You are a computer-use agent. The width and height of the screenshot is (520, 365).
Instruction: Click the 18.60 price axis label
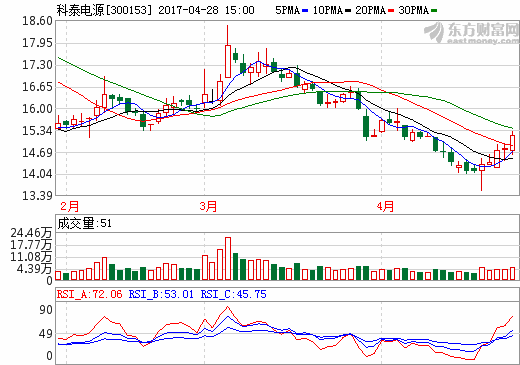coord(37,21)
